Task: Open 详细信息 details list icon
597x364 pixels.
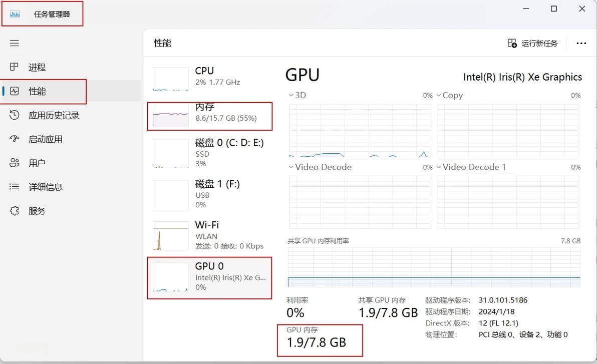Action: 15,187
